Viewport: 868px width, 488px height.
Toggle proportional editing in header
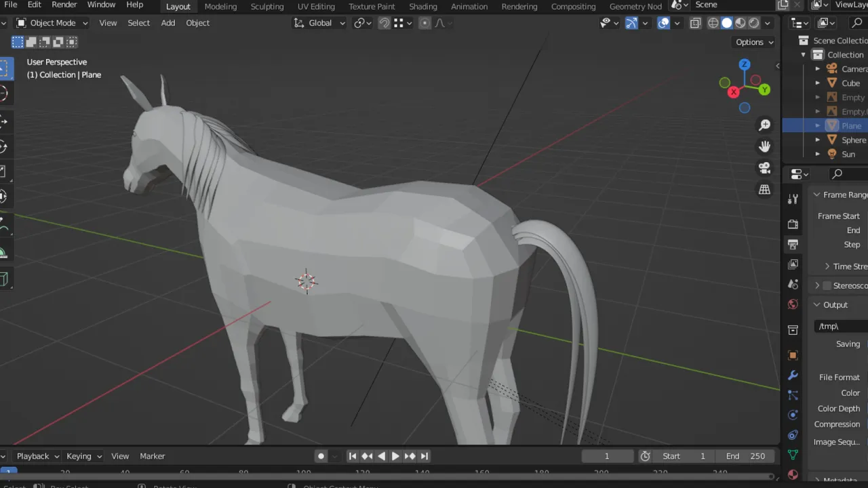[425, 23]
